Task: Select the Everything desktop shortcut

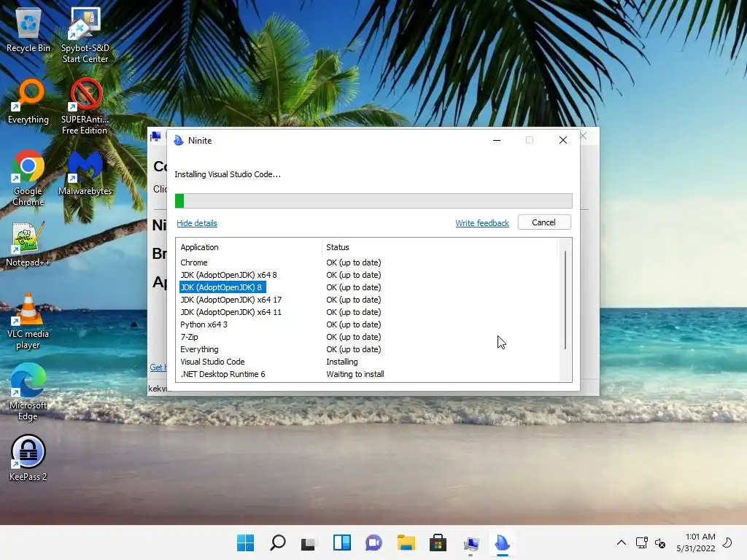Action: point(28,101)
